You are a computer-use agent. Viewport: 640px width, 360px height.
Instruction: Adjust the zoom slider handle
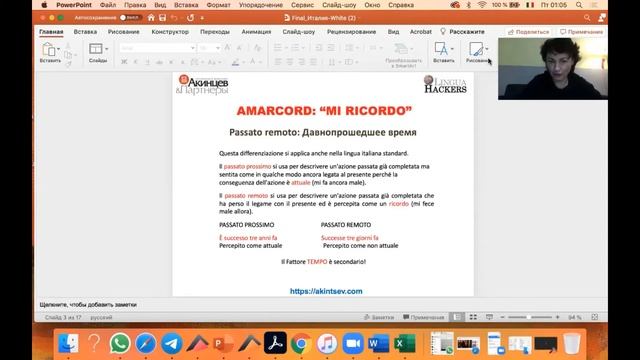[529, 317]
